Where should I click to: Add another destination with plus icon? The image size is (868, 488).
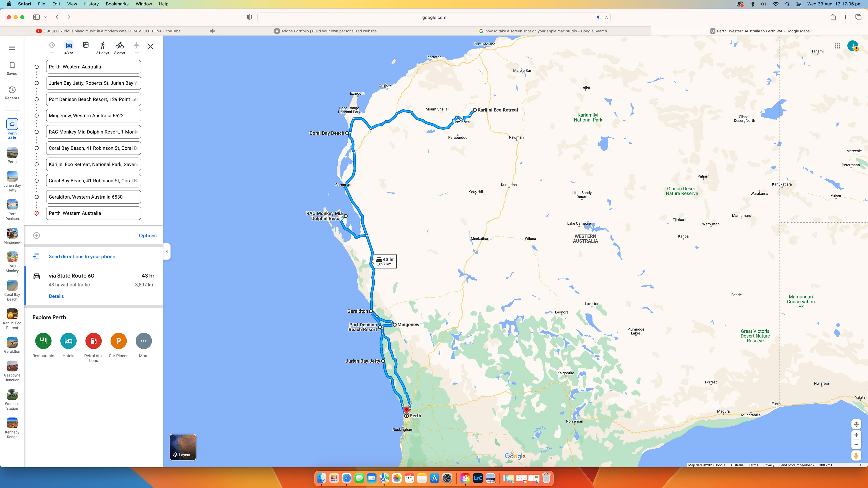pyautogui.click(x=37, y=235)
